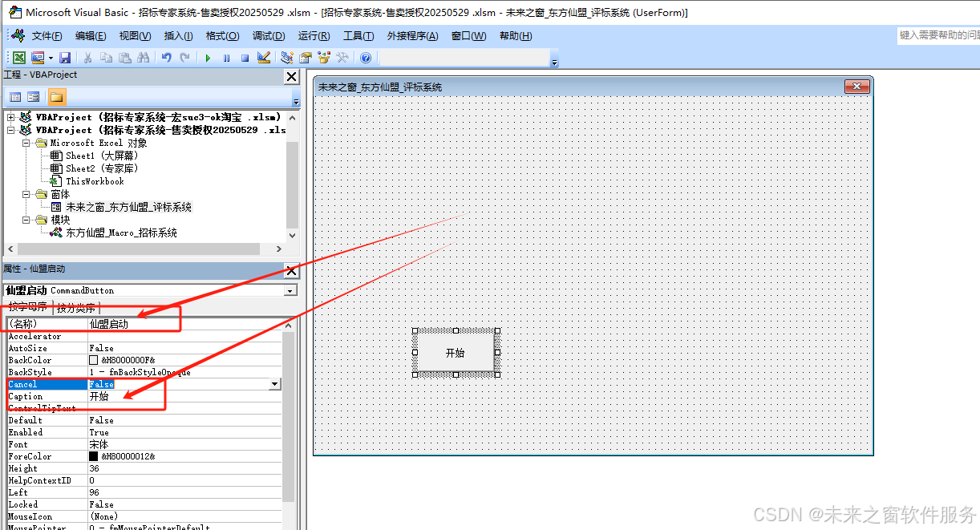Undo the last action
Screen dimensions: 980x530
tap(167, 58)
